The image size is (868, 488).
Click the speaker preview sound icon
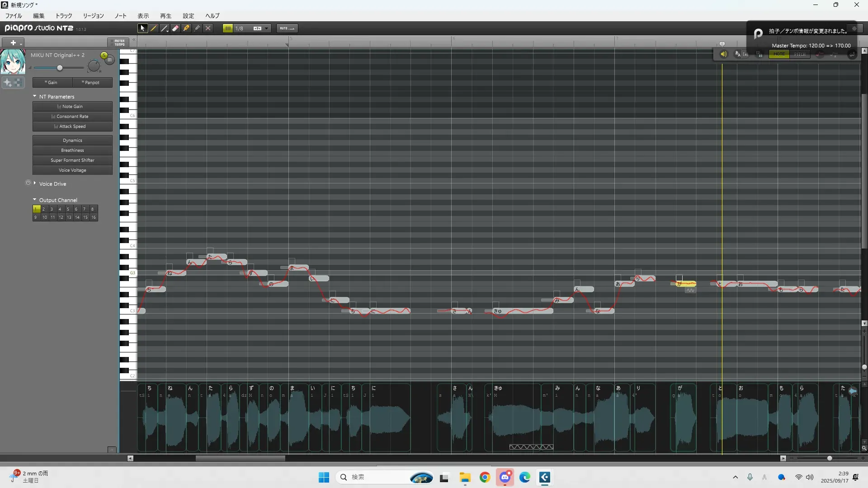pos(723,54)
